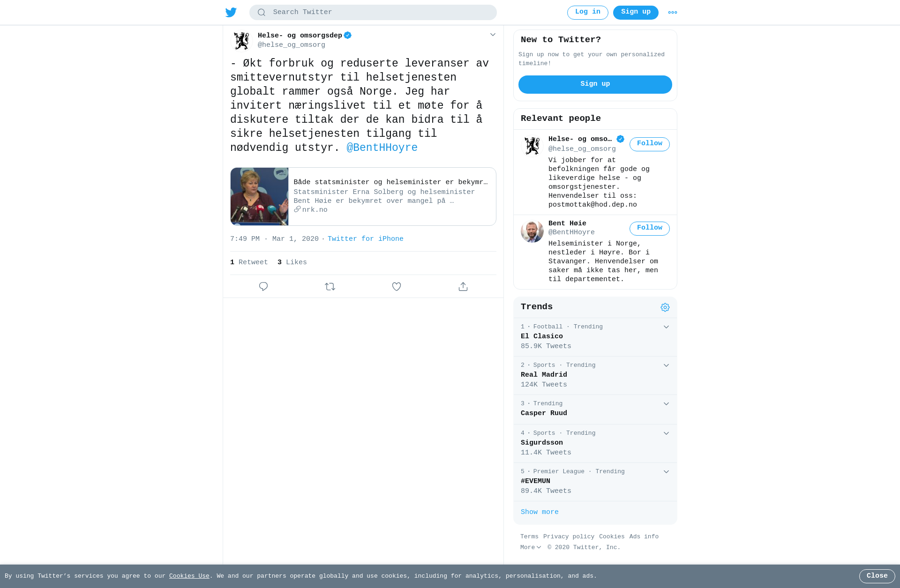This screenshot has width=900, height=588.
Task: Open Trends settings gear icon
Action: click(665, 307)
